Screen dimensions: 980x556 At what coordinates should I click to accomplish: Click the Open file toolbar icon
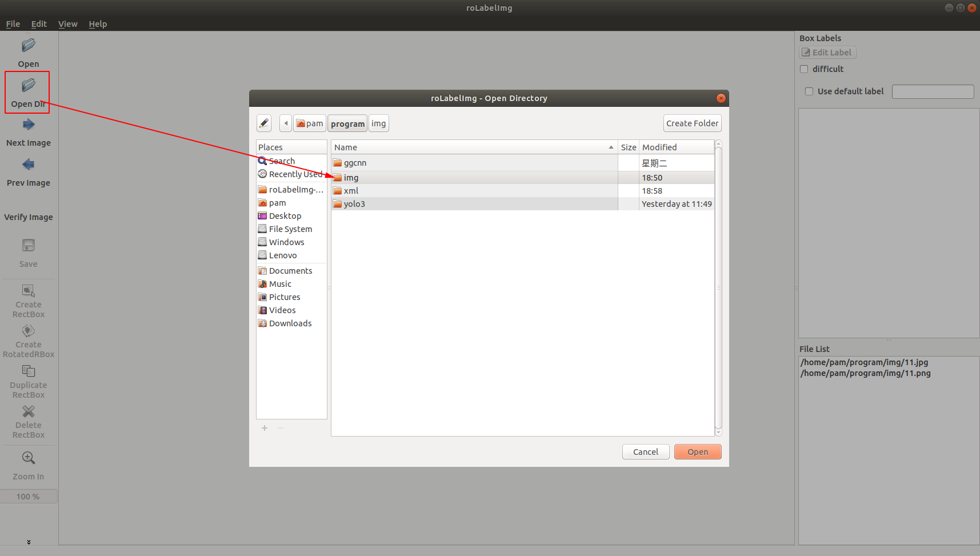coord(28,46)
